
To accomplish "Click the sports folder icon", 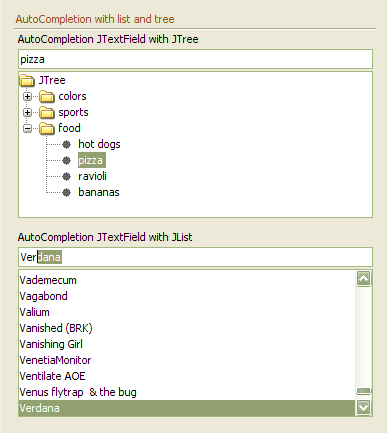I will [47, 113].
